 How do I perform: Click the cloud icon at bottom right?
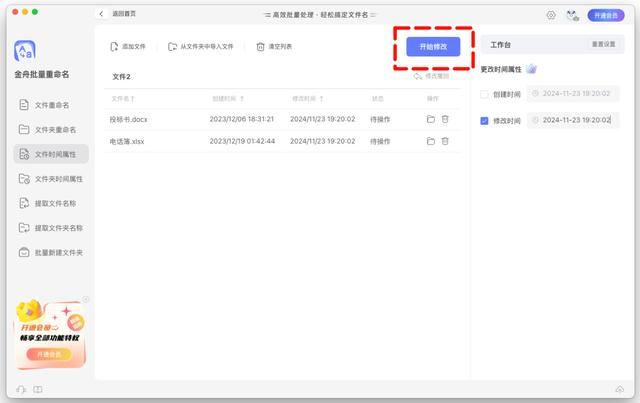tap(619, 389)
